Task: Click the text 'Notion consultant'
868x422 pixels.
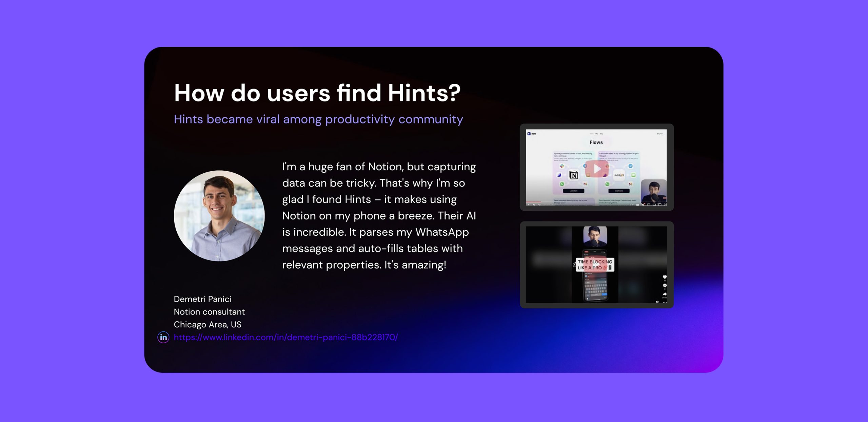Action: pyautogui.click(x=209, y=312)
